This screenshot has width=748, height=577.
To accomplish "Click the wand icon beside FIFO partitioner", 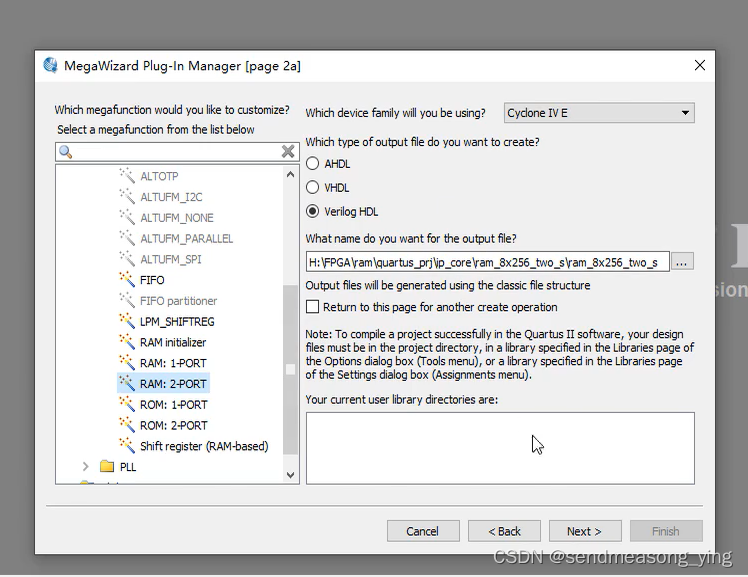I will tap(127, 300).
